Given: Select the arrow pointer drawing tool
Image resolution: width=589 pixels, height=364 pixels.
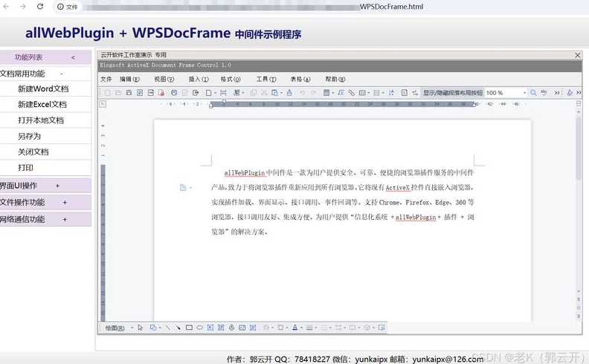Looking at the screenshot, I should tap(140, 328).
